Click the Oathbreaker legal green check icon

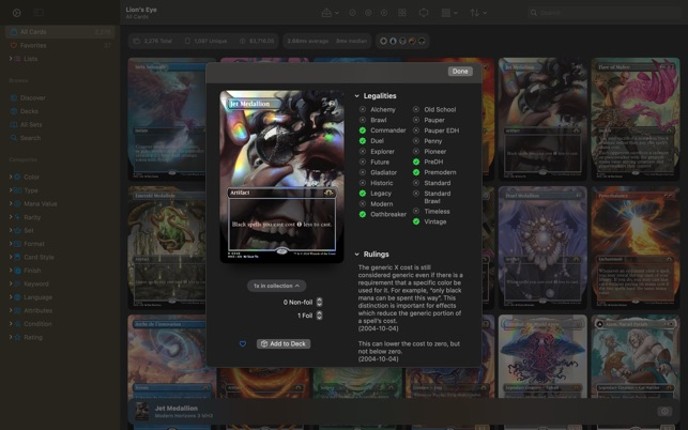click(362, 214)
